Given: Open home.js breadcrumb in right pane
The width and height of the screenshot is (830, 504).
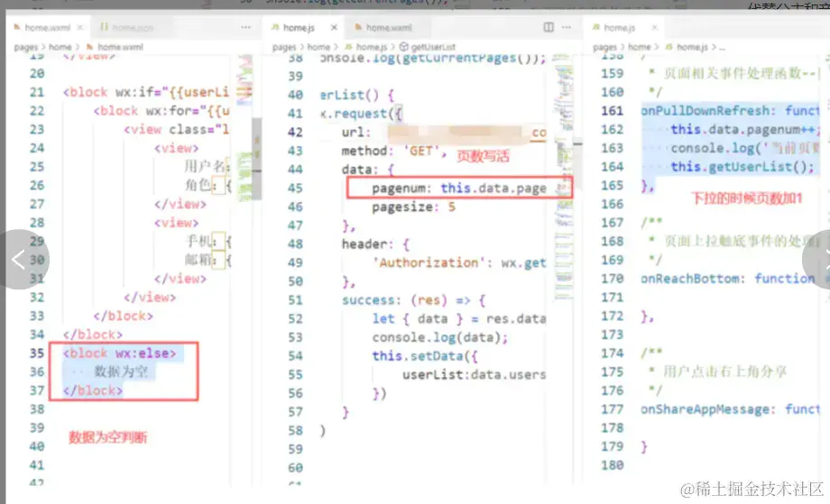Looking at the screenshot, I should tap(692, 47).
